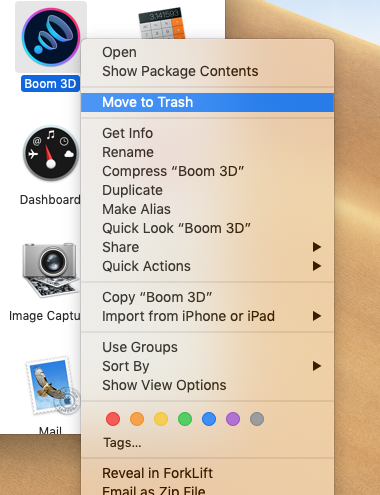Choose Reveal in ForkLift
This screenshot has height=495, width=380.
207,473
